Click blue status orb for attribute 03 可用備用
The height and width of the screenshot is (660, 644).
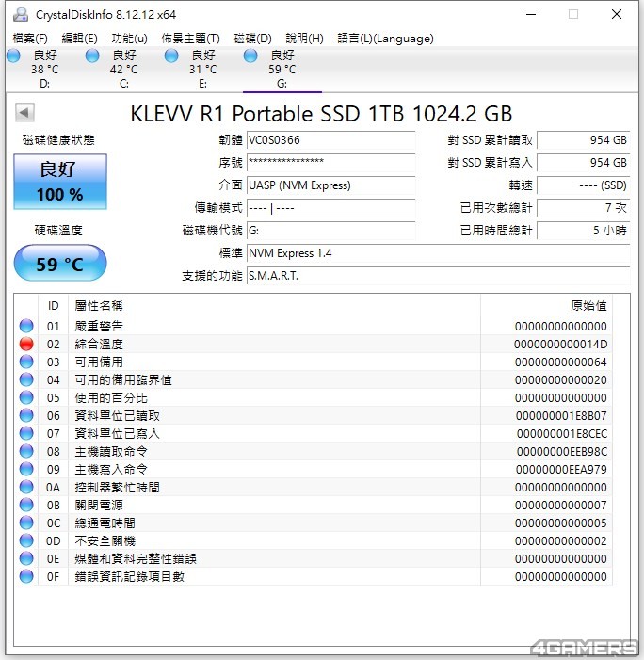pos(26,362)
